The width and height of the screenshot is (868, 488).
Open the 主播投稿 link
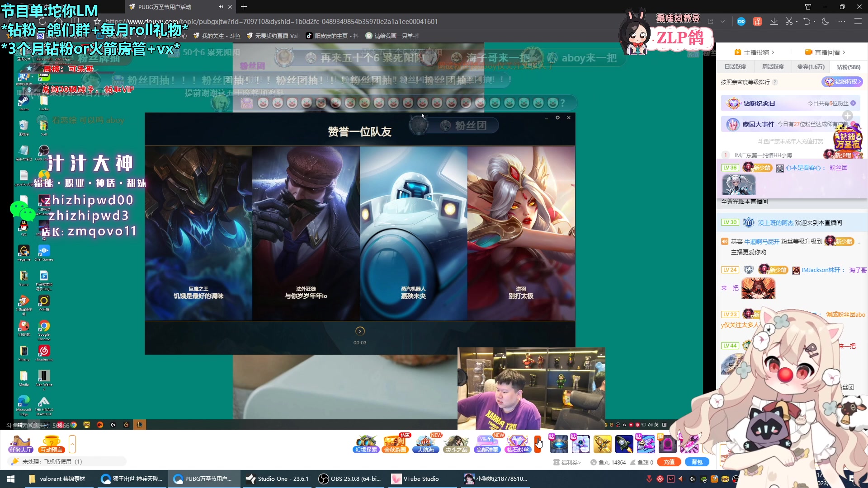click(754, 52)
